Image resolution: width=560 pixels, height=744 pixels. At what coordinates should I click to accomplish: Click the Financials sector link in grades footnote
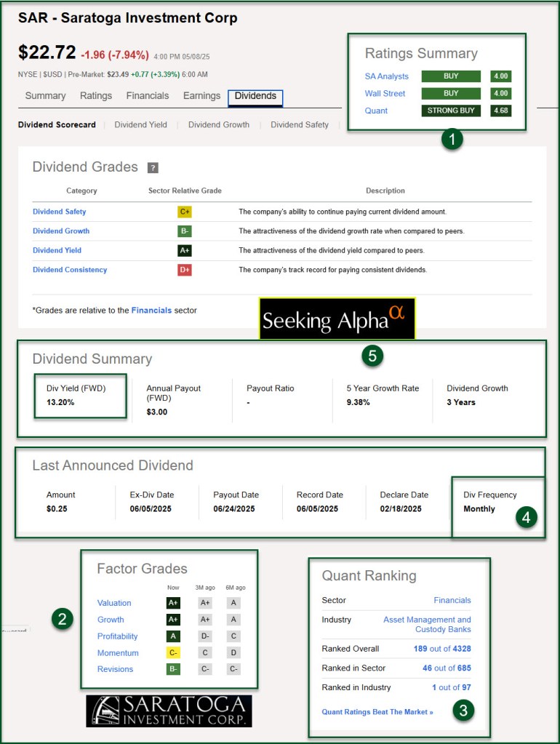coord(151,311)
